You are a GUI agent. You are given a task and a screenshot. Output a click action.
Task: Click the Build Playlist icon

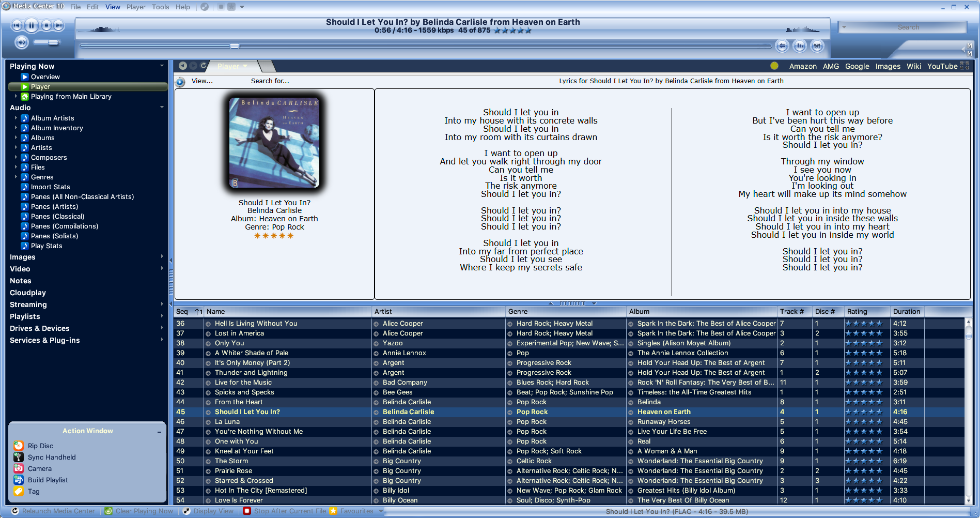point(19,480)
